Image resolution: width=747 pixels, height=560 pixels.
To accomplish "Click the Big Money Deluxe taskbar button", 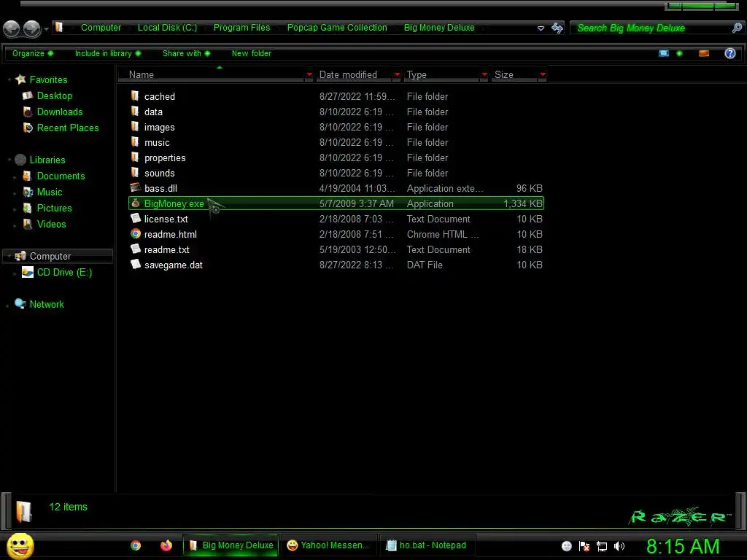I will click(231, 545).
